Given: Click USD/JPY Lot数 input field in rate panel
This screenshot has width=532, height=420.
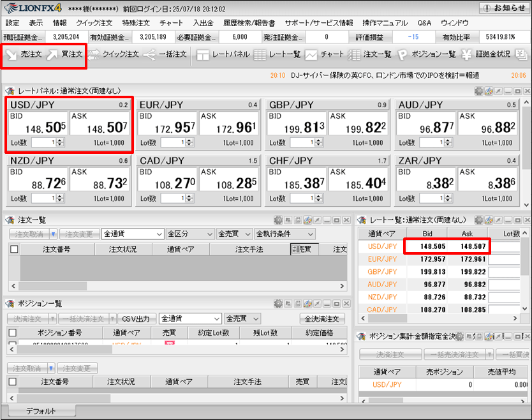Looking at the screenshot, I should coord(45,143).
